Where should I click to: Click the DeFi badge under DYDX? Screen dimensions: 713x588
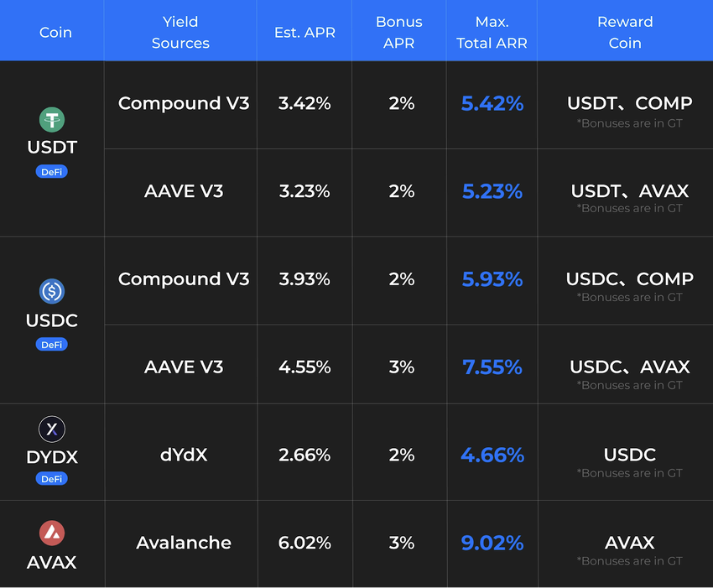point(52,479)
